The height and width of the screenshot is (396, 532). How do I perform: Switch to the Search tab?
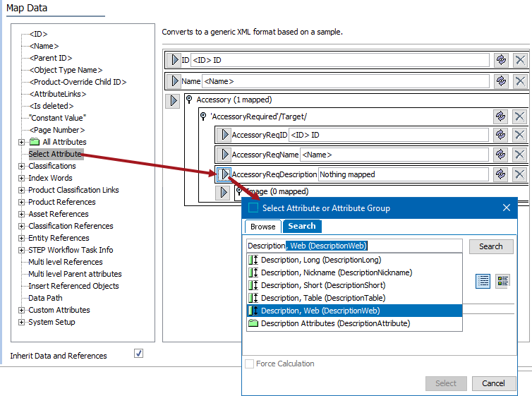pos(302,226)
